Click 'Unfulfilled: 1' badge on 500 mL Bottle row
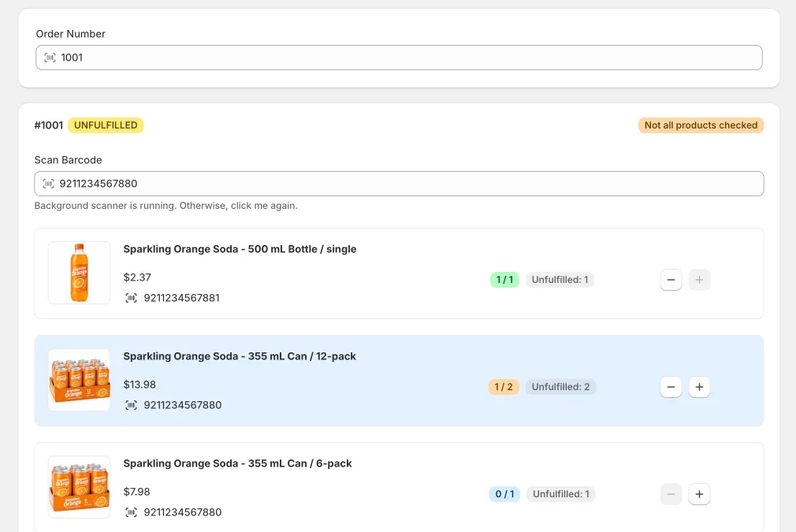This screenshot has height=532, width=796. click(560, 280)
